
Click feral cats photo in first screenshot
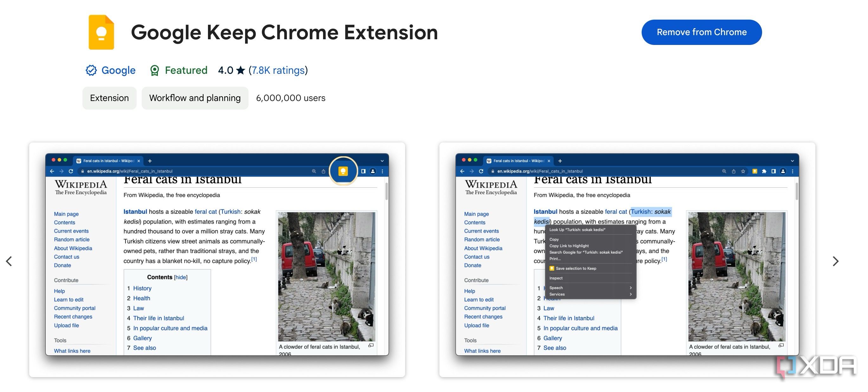coord(327,277)
